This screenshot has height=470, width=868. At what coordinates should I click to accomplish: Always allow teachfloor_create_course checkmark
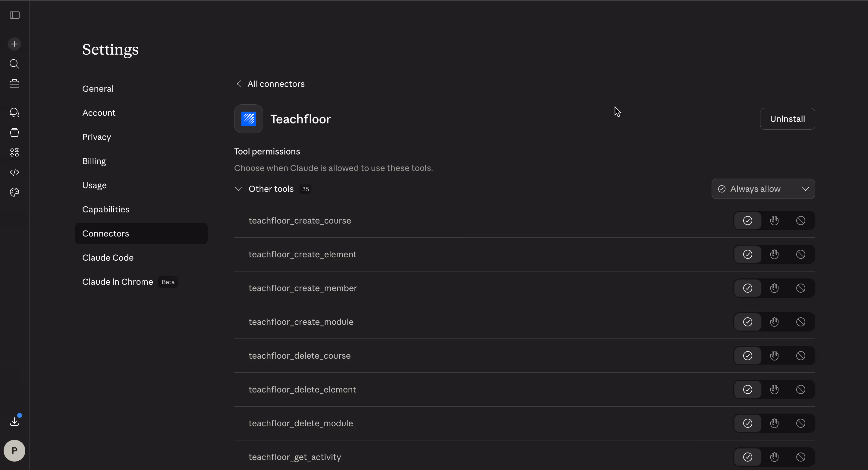[x=748, y=221]
